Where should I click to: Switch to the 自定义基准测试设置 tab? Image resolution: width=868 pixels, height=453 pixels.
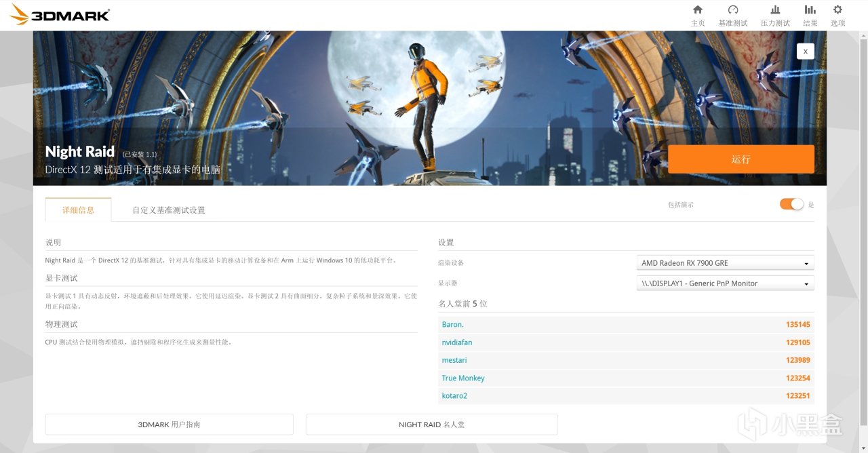[169, 210]
